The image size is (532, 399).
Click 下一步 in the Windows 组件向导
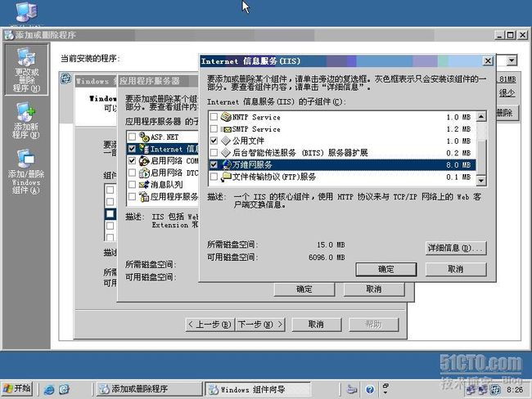[260, 325]
